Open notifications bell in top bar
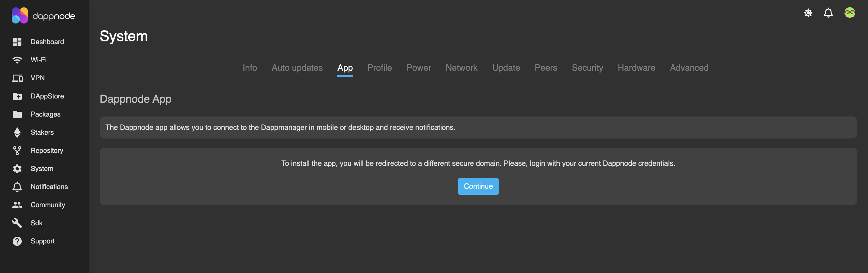The image size is (868, 273). [828, 13]
